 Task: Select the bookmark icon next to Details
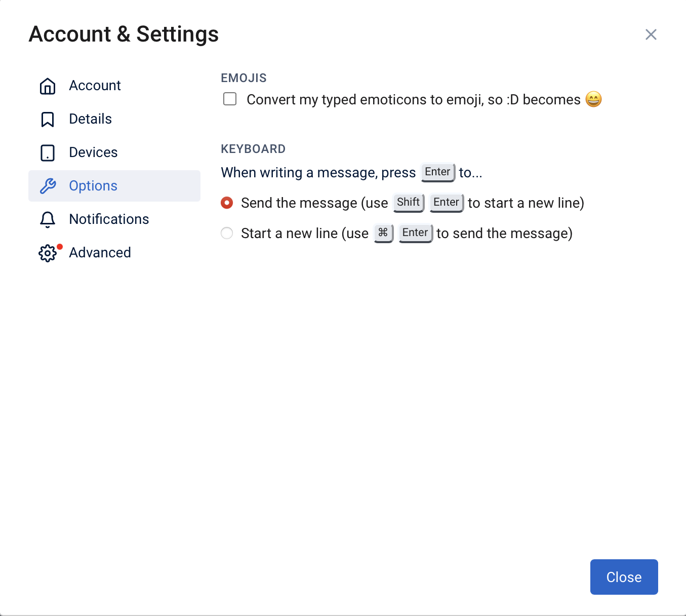click(x=47, y=119)
